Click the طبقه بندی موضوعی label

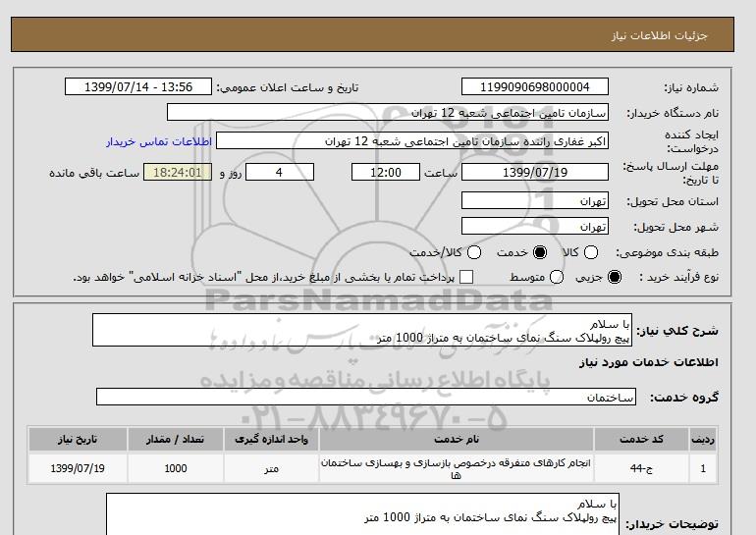668,252
